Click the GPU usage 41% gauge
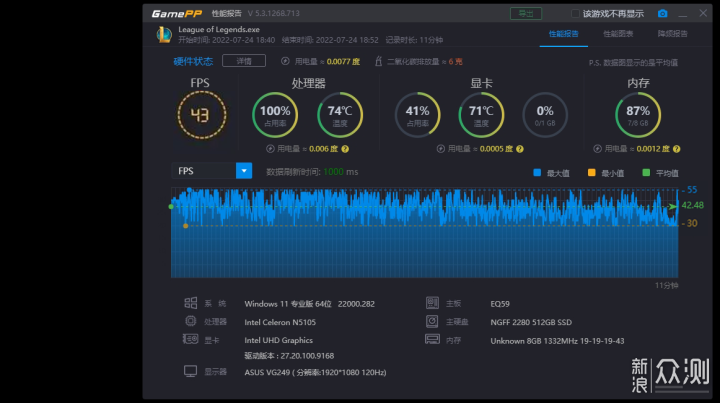This screenshot has width=720, height=403. [417, 115]
